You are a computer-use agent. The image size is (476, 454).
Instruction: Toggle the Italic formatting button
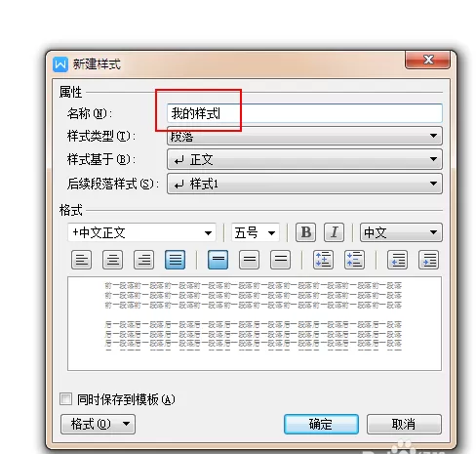(x=334, y=232)
